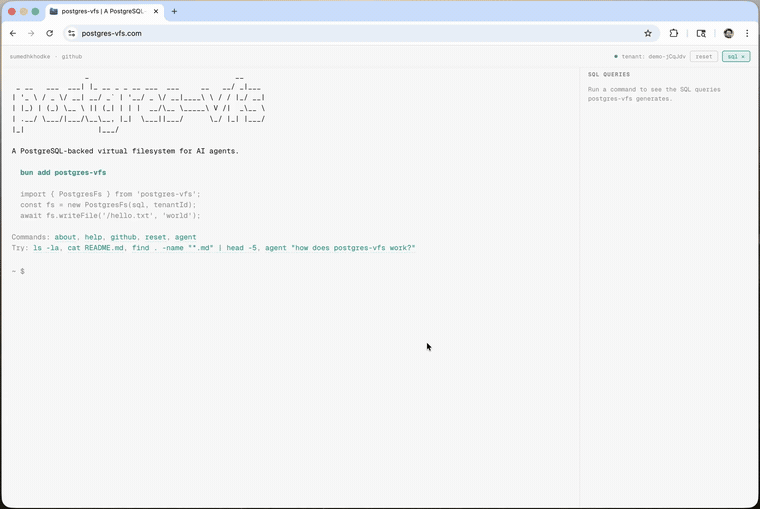Run the github command link
Image resolution: width=760 pixels, height=509 pixels.
tap(124, 237)
